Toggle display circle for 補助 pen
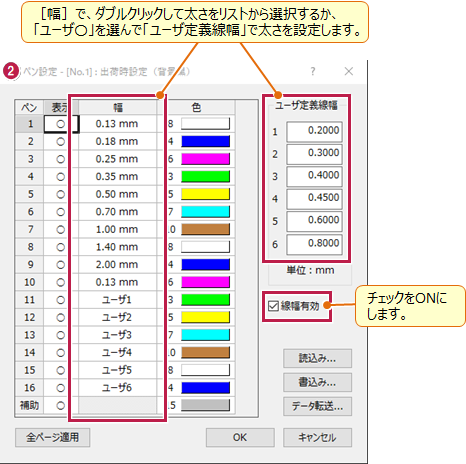Screen dimensions: 466x464 click(60, 406)
